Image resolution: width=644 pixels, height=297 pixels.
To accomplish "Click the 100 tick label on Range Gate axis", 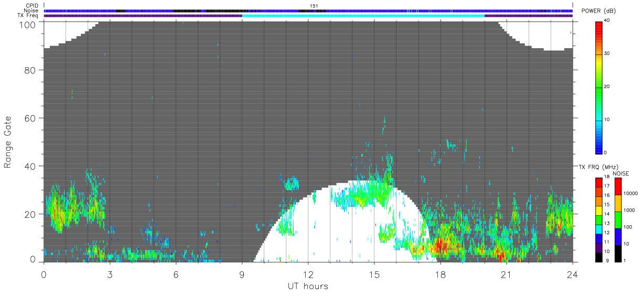I will (x=28, y=24).
